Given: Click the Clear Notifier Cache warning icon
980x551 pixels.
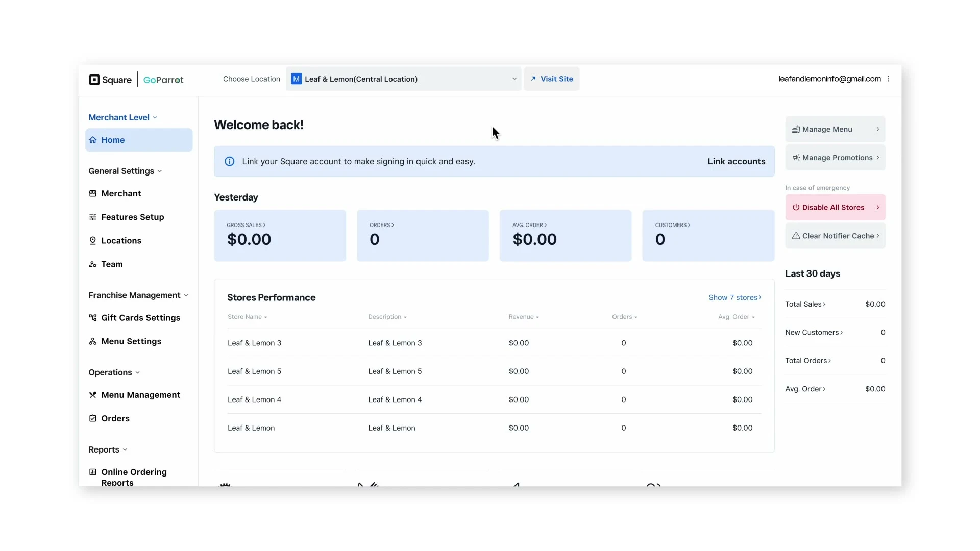Looking at the screenshot, I should 796,236.
